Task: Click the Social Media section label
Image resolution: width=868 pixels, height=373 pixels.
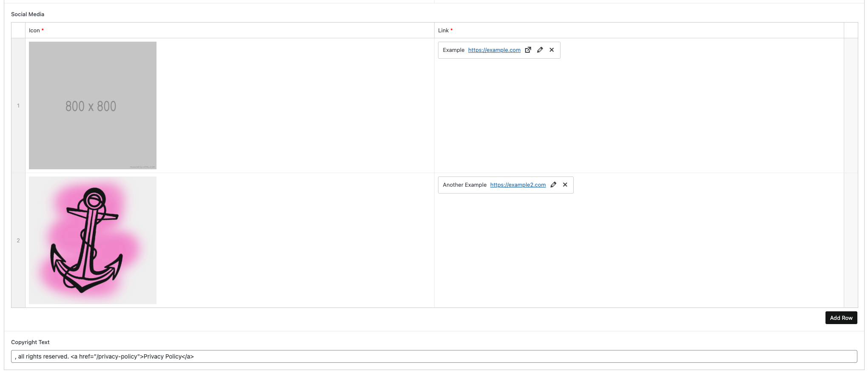Action: pyautogui.click(x=28, y=14)
